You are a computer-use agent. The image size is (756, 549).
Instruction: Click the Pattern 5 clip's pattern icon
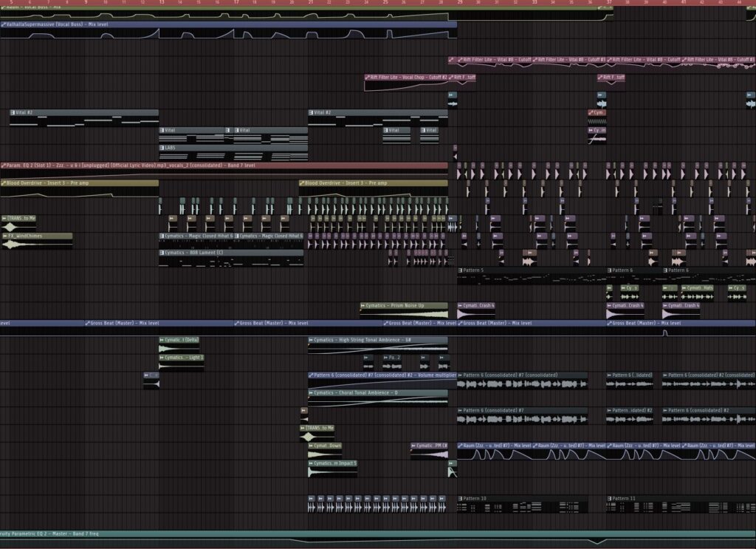coord(460,270)
